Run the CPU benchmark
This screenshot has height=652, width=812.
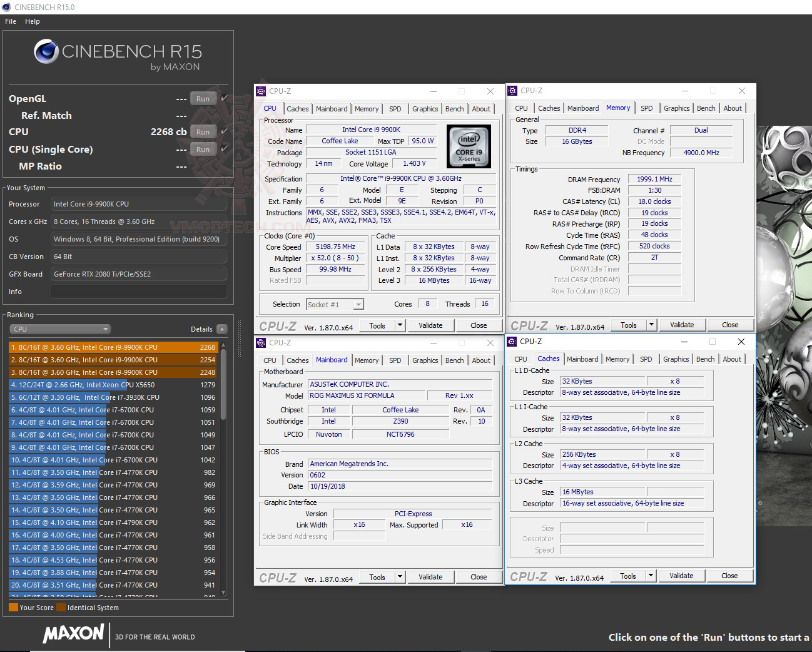202,131
